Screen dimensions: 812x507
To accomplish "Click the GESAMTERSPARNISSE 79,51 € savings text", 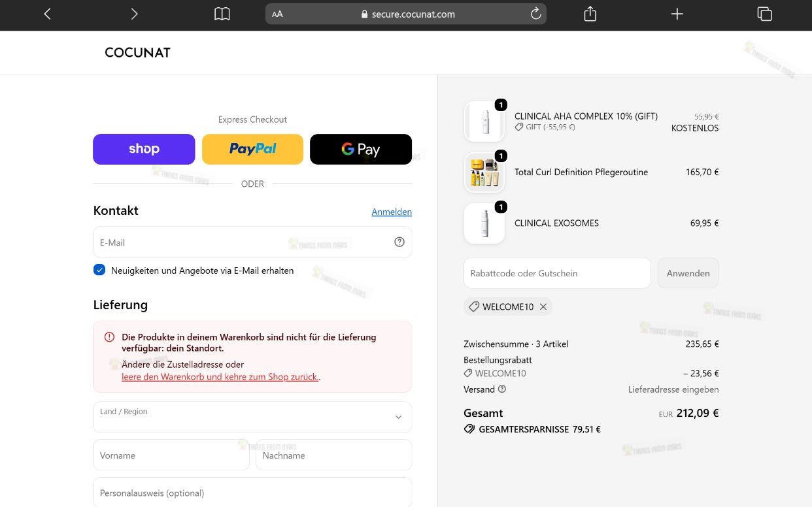I will (539, 429).
